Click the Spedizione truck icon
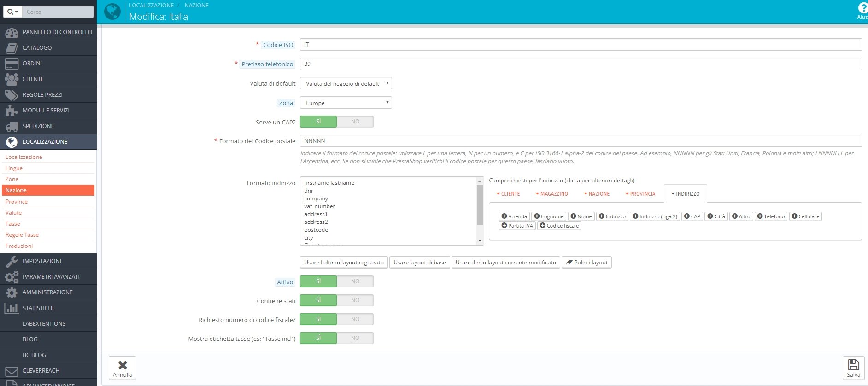 pyautogui.click(x=12, y=126)
